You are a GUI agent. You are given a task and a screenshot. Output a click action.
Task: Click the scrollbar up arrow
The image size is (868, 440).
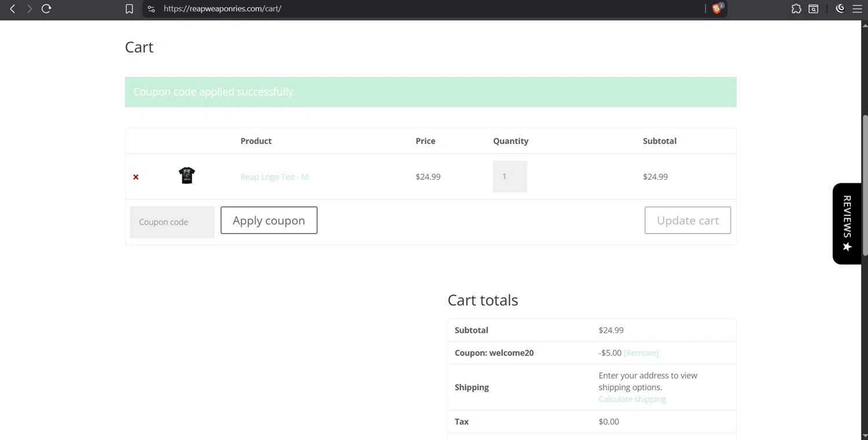click(865, 25)
